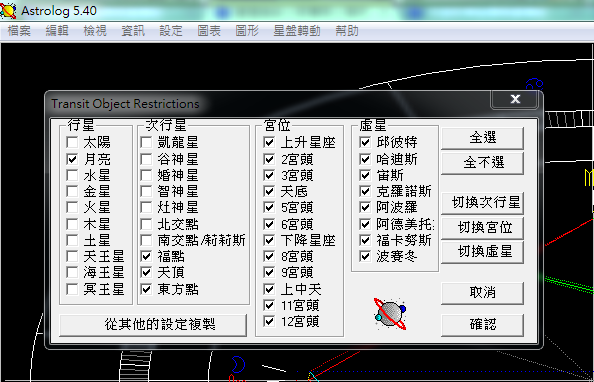This screenshot has width=594, height=382.
Task: Uncheck the 11宮頭 checkbox
Action: pyautogui.click(x=269, y=305)
